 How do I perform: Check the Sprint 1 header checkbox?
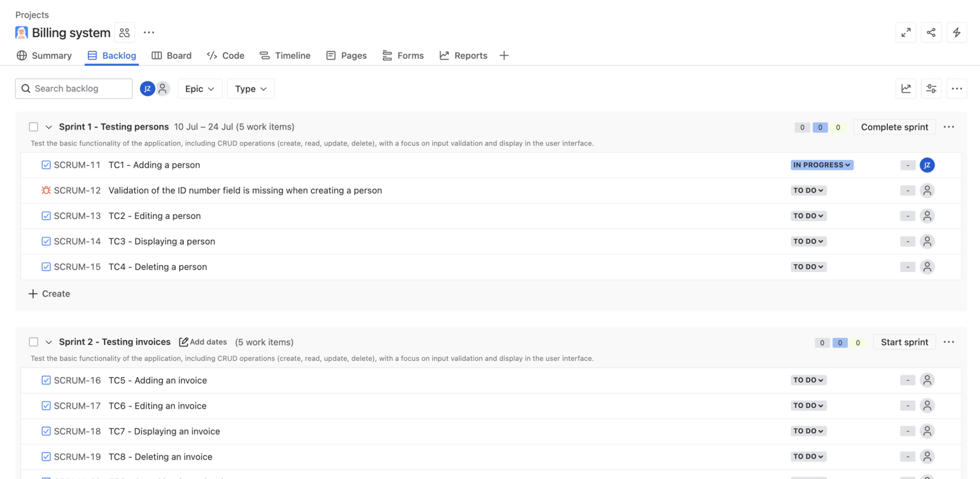click(33, 127)
